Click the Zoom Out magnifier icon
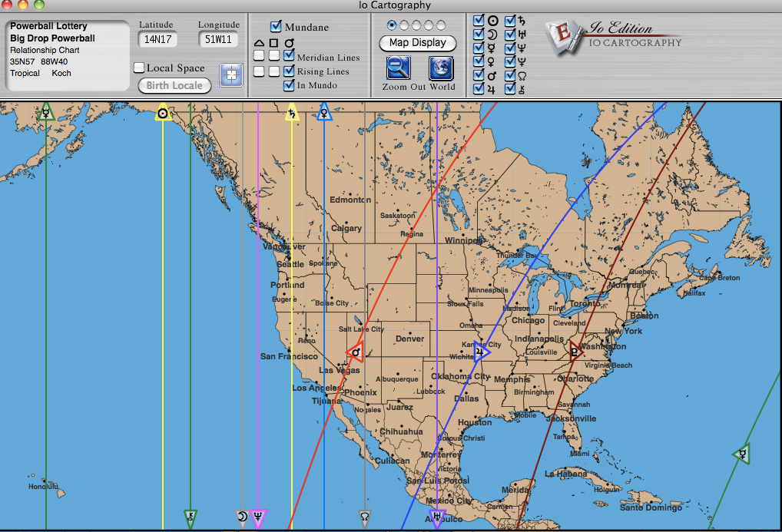The height and width of the screenshot is (532, 782). pos(399,68)
